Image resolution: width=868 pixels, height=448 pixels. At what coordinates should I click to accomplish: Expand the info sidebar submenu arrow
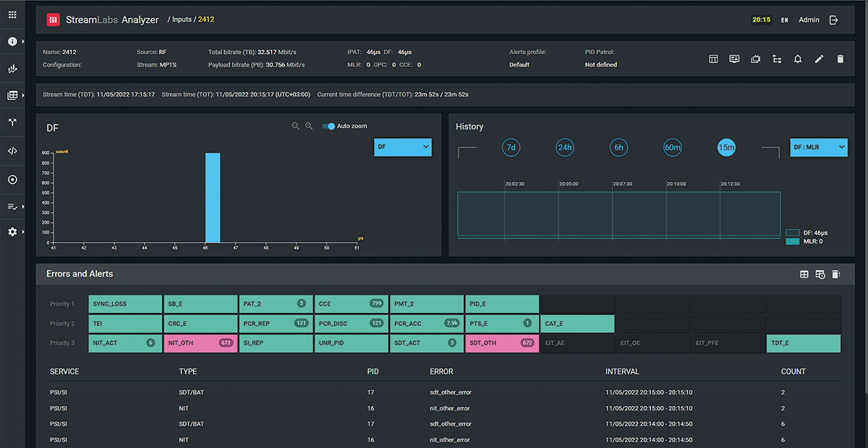[23, 42]
